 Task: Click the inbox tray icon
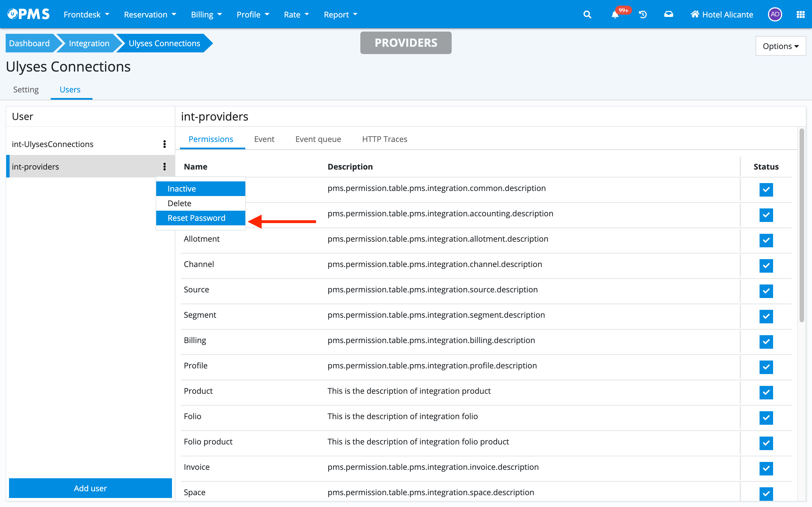pyautogui.click(x=668, y=14)
